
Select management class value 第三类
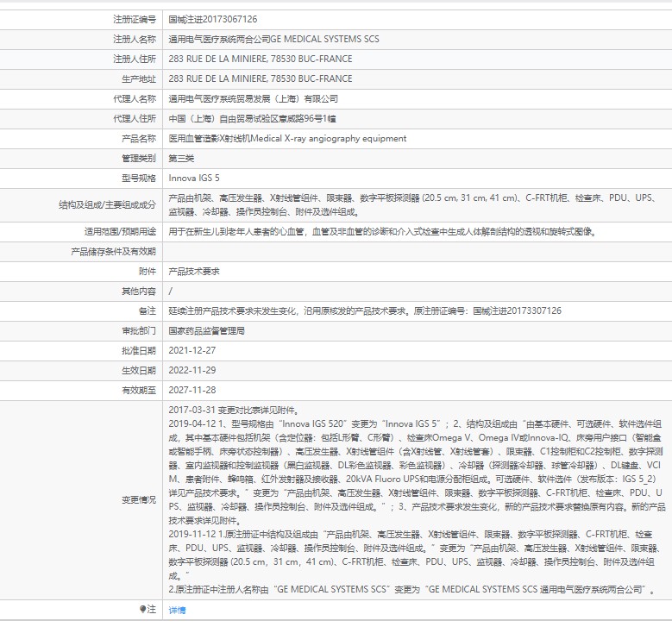click(x=181, y=159)
